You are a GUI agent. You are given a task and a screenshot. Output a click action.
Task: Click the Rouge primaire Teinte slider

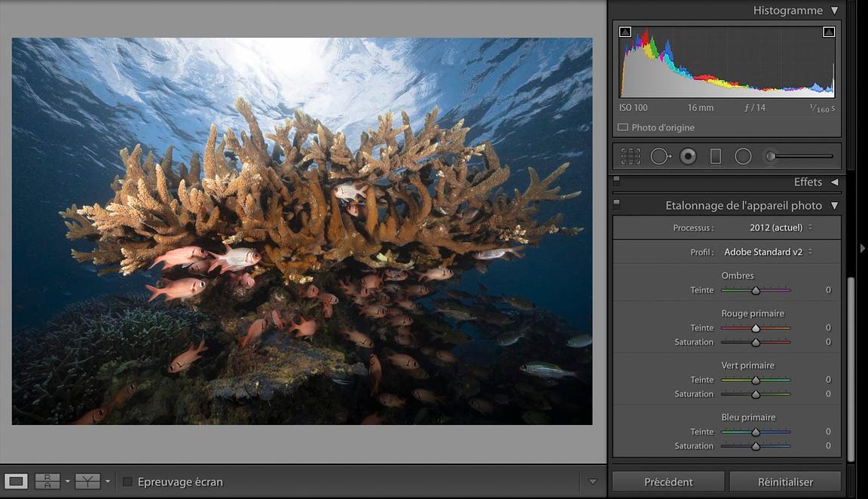click(756, 328)
